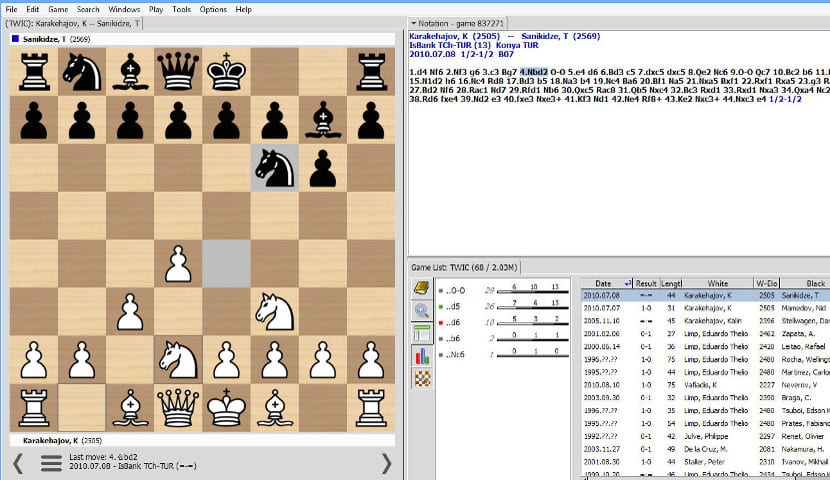
Task: Select the black king on e8
Action: pos(226,71)
